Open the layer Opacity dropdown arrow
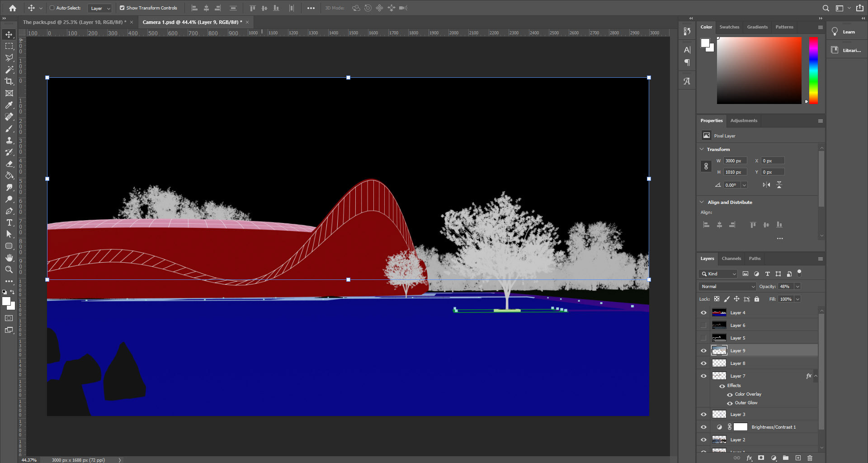The height and width of the screenshot is (463, 868). [x=797, y=286]
